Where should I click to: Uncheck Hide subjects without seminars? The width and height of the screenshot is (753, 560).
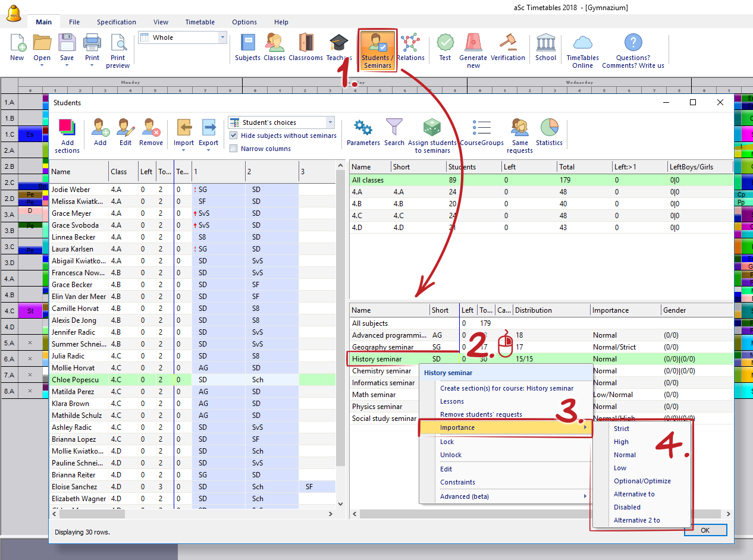(x=234, y=136)
